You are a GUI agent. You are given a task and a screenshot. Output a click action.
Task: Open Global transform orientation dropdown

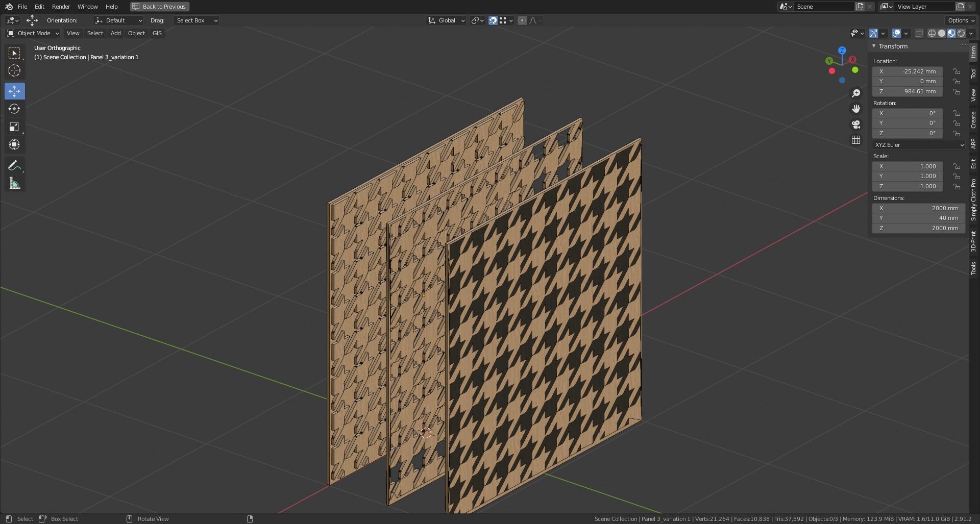446,20
